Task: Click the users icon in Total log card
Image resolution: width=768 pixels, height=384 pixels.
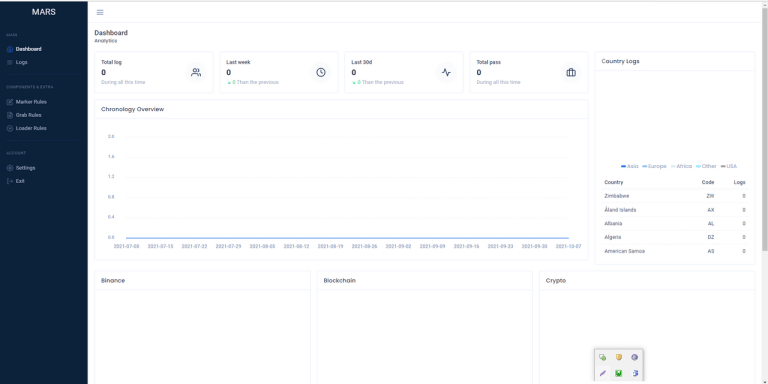Action: point(196,72)
